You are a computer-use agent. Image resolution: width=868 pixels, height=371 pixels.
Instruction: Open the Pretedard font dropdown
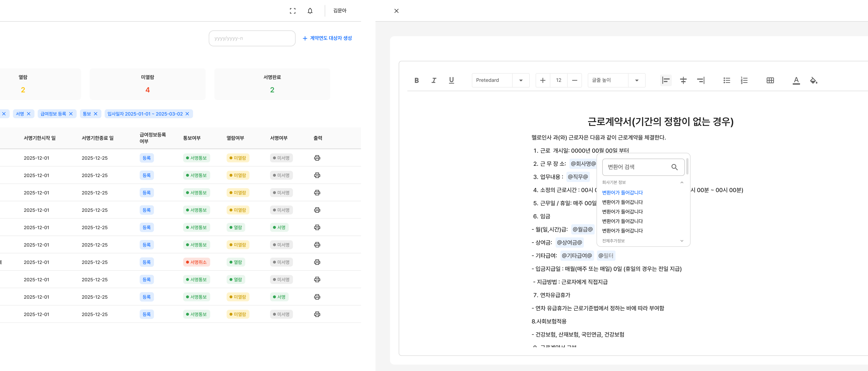[x=521, y=80]
